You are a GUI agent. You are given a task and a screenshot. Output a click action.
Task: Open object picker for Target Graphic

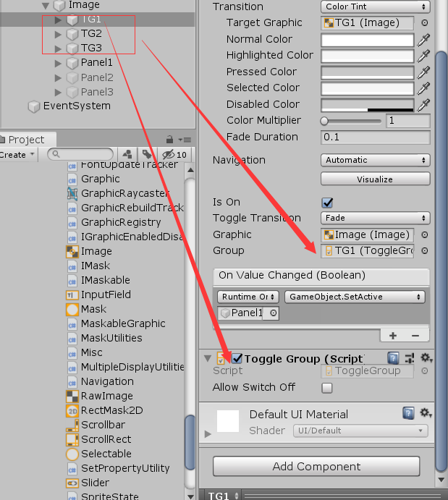425,22
